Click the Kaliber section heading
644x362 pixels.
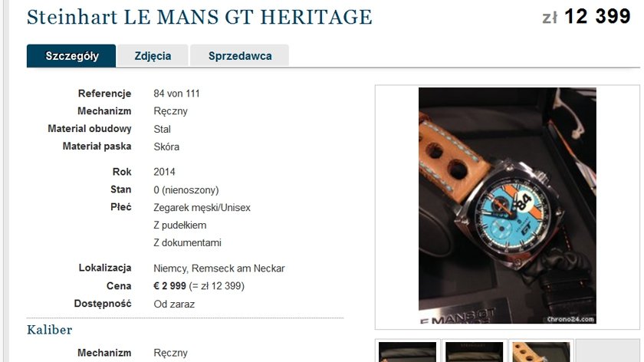(50, 330)
